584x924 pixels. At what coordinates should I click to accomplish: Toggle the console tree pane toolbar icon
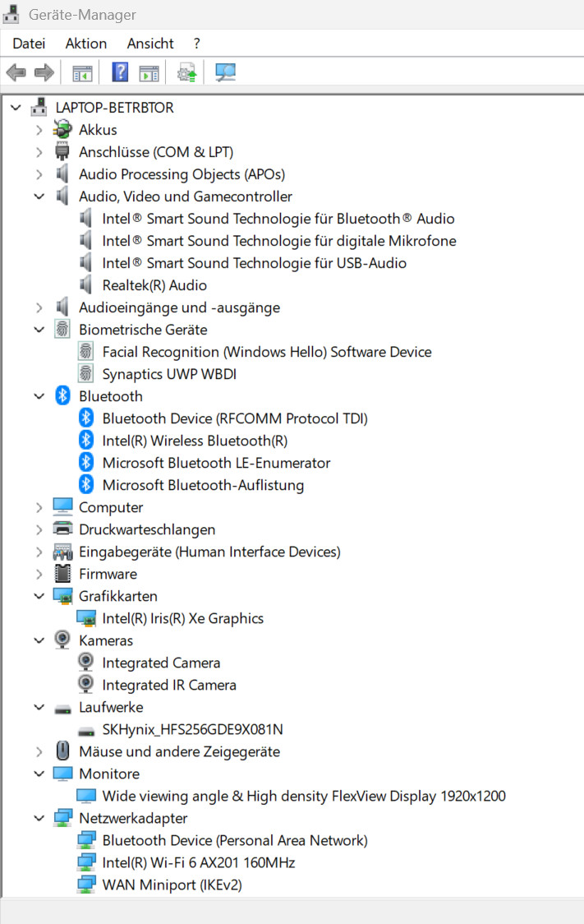pos(82,73)
